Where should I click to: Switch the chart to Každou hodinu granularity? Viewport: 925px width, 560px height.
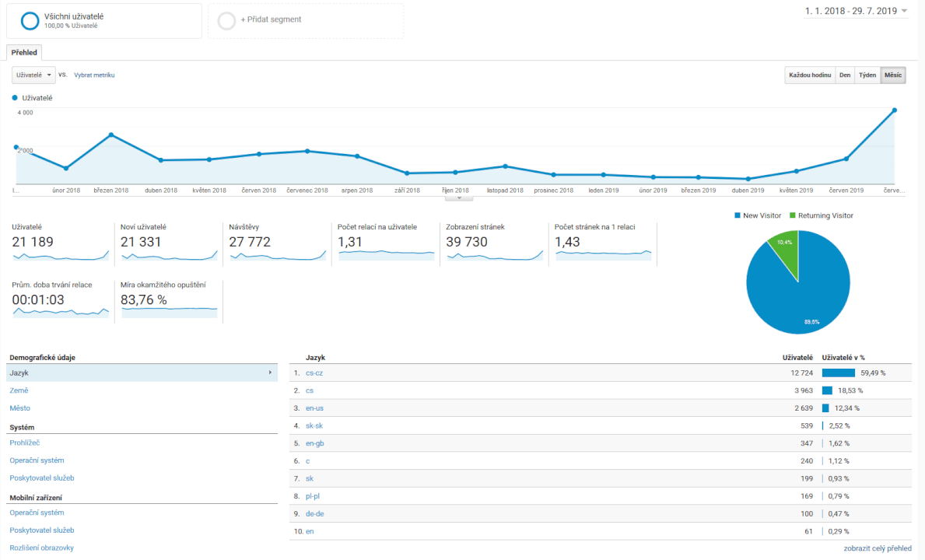pos(810,75)
